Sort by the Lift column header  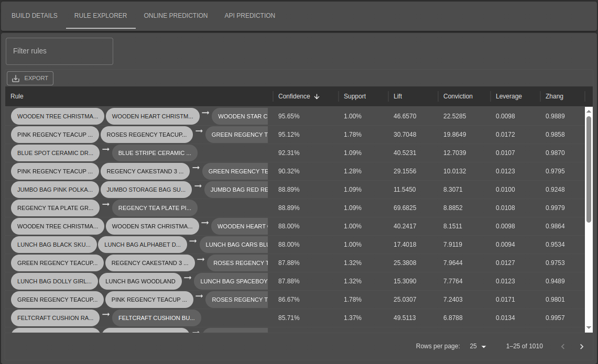point(398,96)
